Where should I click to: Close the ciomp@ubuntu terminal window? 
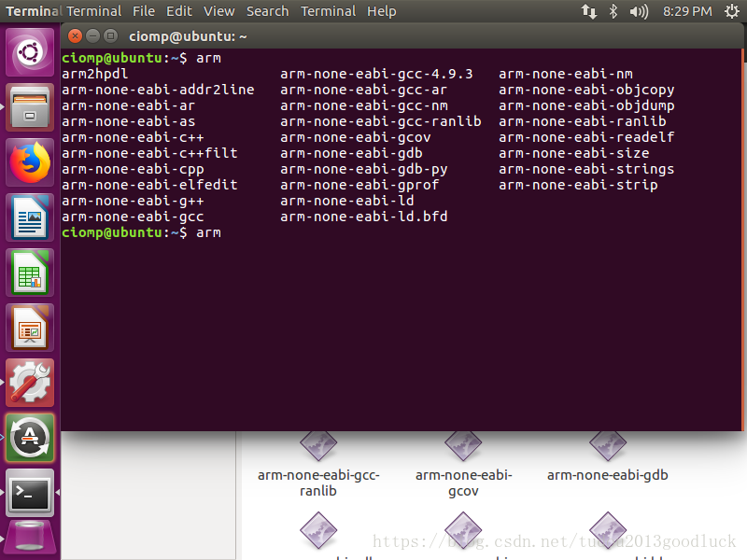[76, 35]
